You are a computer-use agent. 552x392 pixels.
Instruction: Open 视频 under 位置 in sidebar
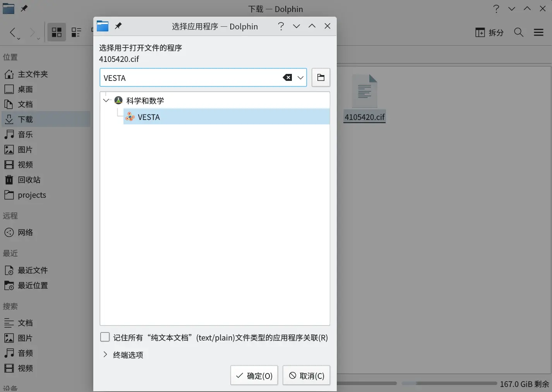(45, 164)
